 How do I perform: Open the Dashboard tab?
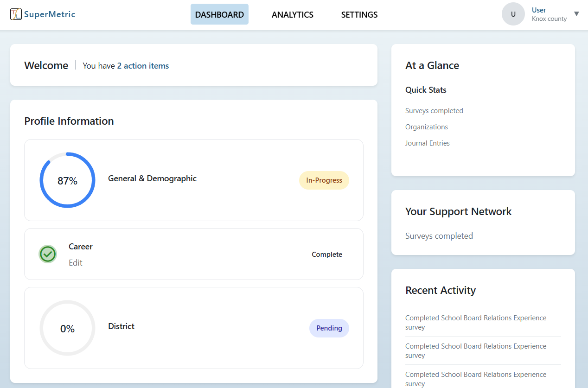coord(219,14)
